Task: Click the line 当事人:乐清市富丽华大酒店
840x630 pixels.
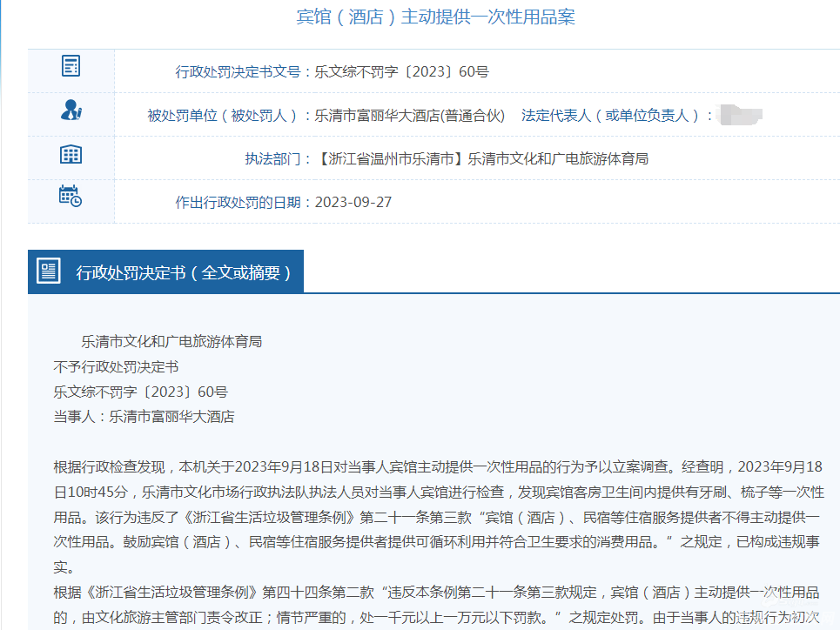Action: (144, 417)
